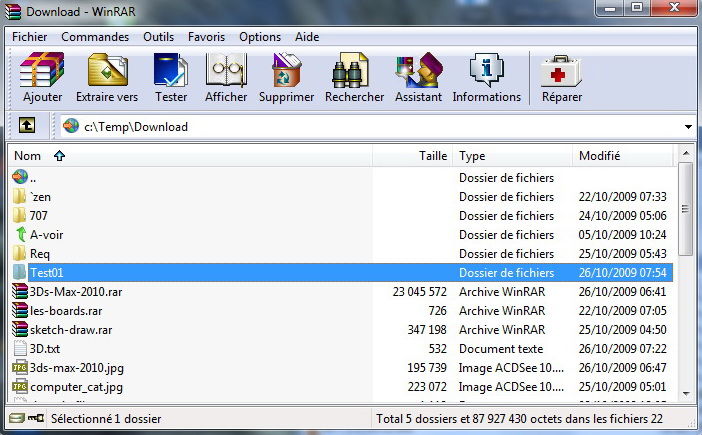702x435 pixels.
Task: Select the `zen folder name
Action: pyautogui.click(x=40, y=197)
